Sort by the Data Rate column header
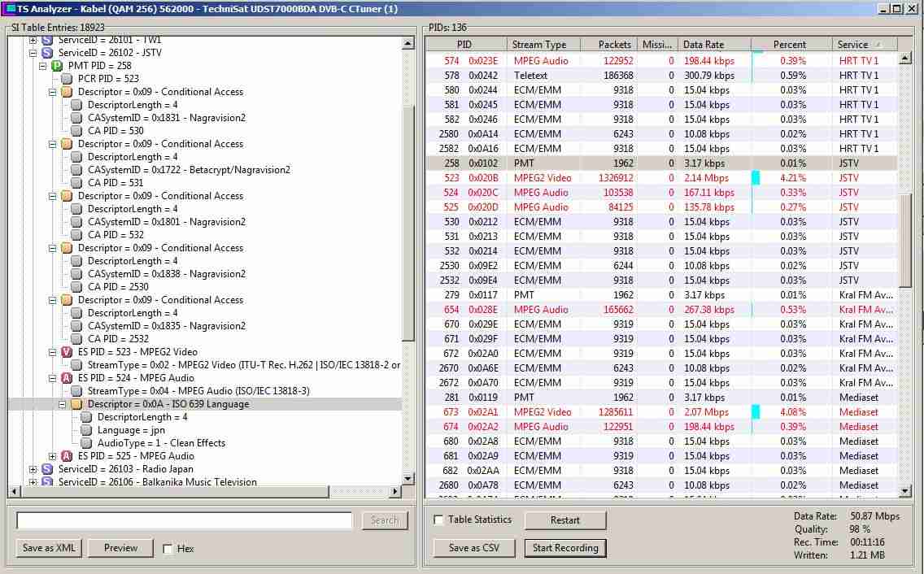924x574 pixels. [x=713, y=45]
